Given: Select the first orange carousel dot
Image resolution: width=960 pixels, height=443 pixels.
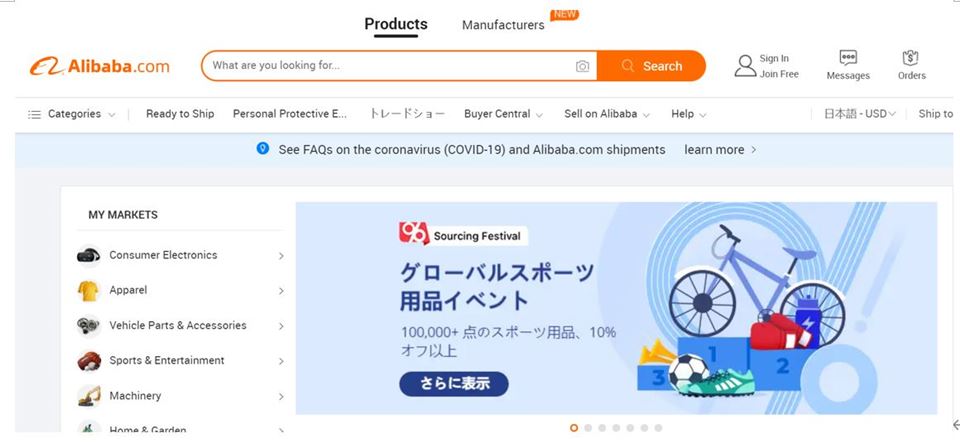Looking at the screenshot, I should click(574, 428).
